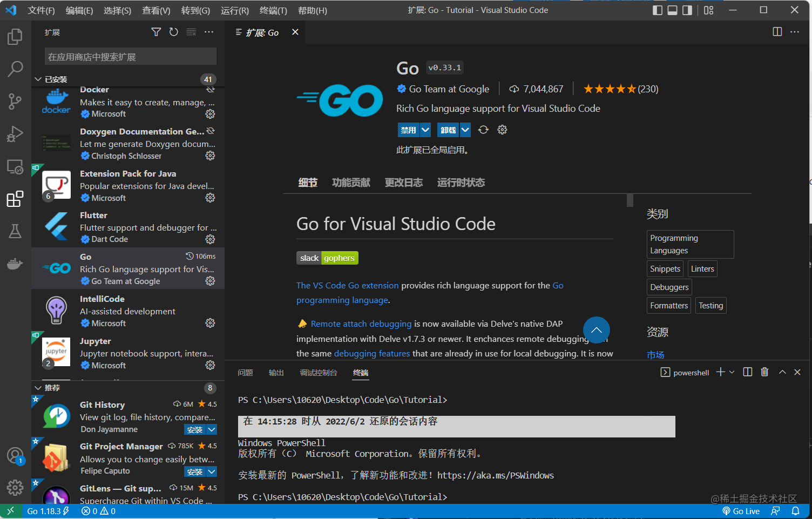Open the Go extension settings gear

tap(502, 130)
